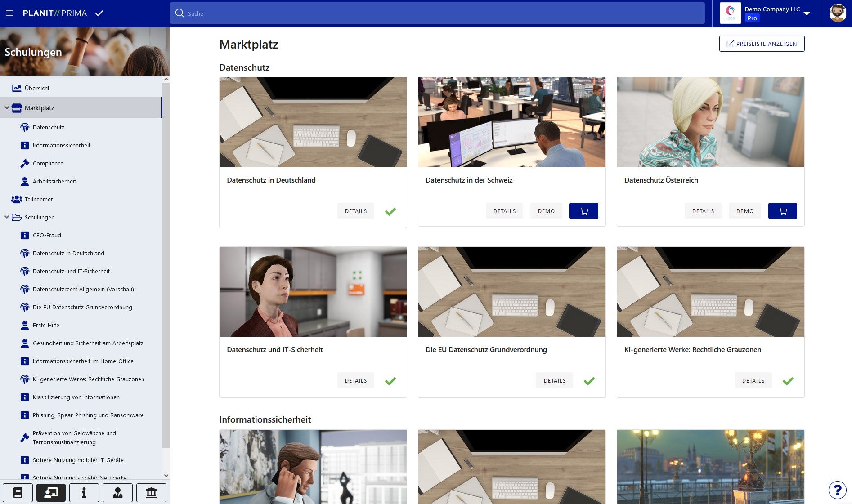This screenshot has height=504, width=852.
Task: Open DEMO for Datenschutz Österreich
Action: 744,210
